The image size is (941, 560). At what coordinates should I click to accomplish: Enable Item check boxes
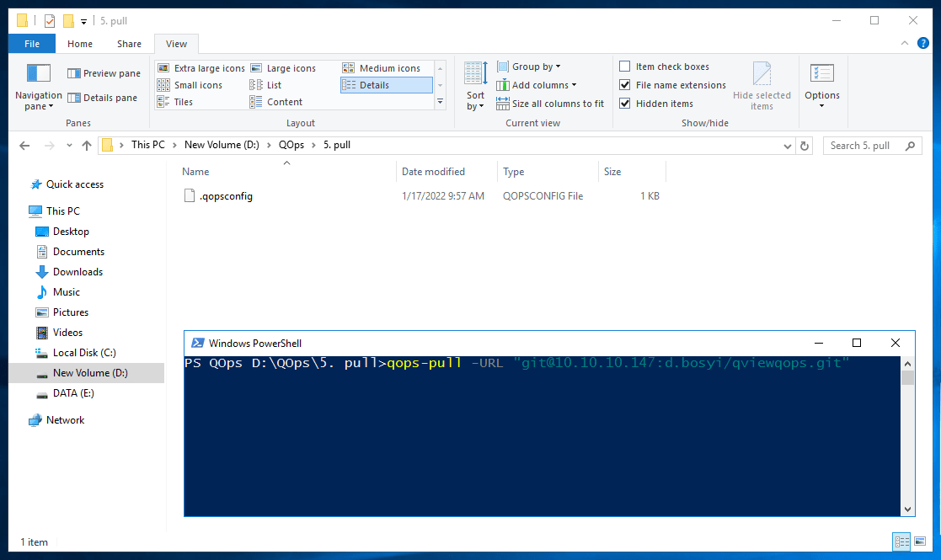tap(625, 67)
